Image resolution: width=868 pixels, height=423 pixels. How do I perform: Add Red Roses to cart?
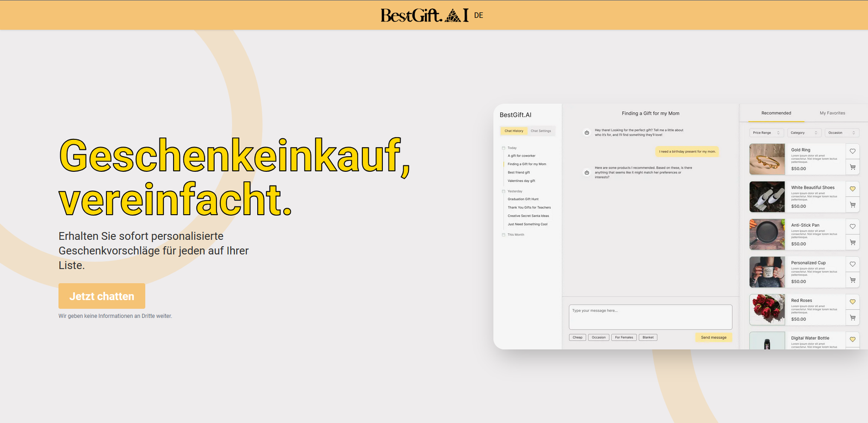pyautogui.click(x=853, y=317)
